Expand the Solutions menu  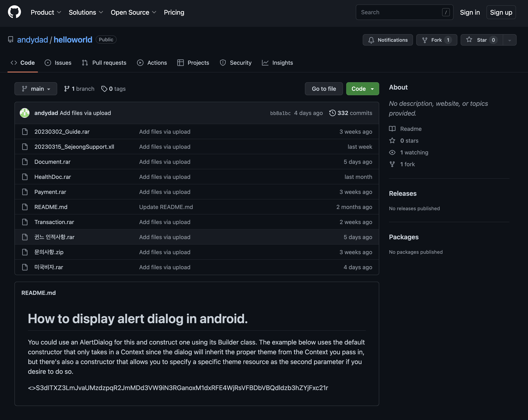[x=86, y=12]
